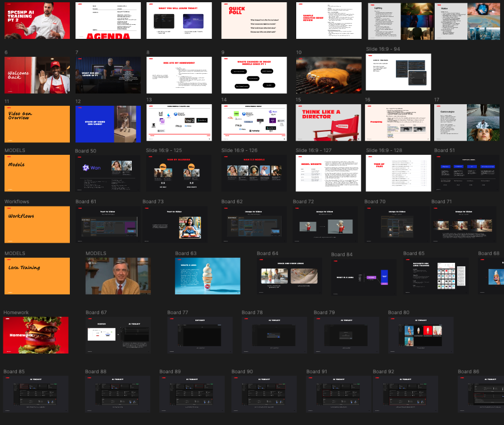Select the Wan 2.2 Models slide
The image size is (504, 425).
pos(254,173)
